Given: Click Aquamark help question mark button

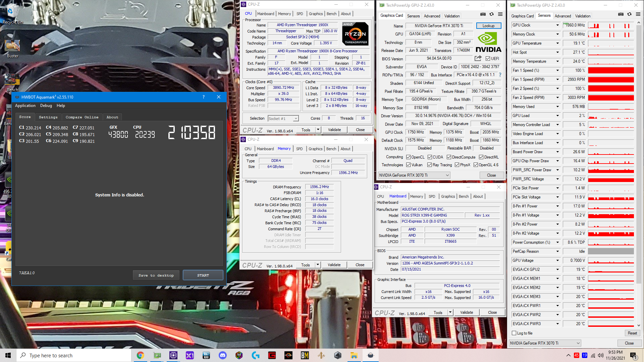Looking at the screenshot, I should pos(204,97).
